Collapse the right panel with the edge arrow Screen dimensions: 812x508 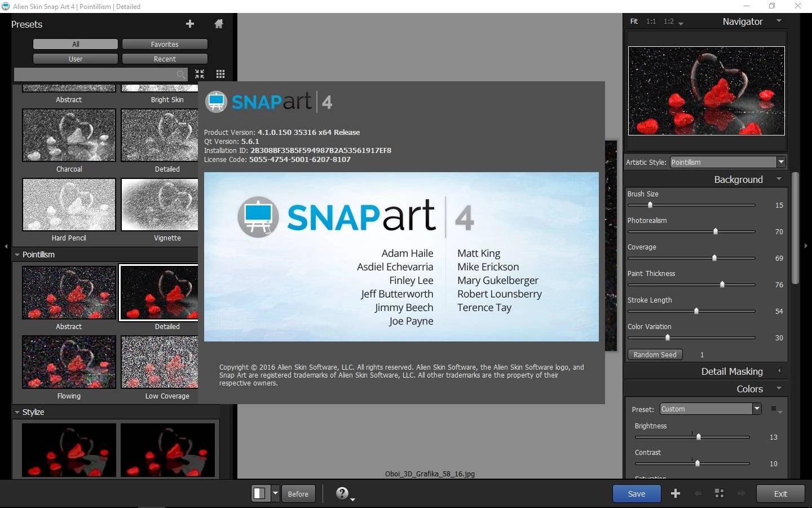pos(806,246)
